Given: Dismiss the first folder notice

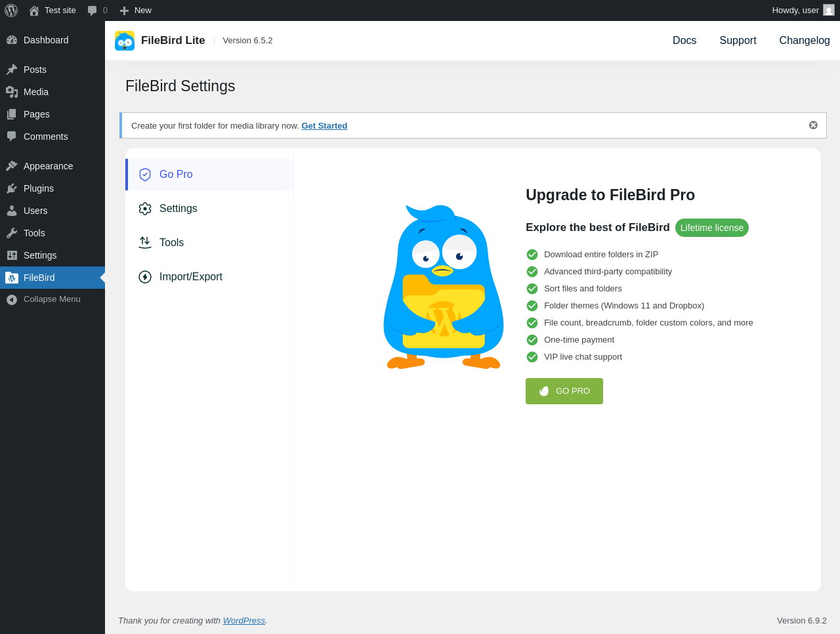Looking at the screenshot, I should pos(813,125).
